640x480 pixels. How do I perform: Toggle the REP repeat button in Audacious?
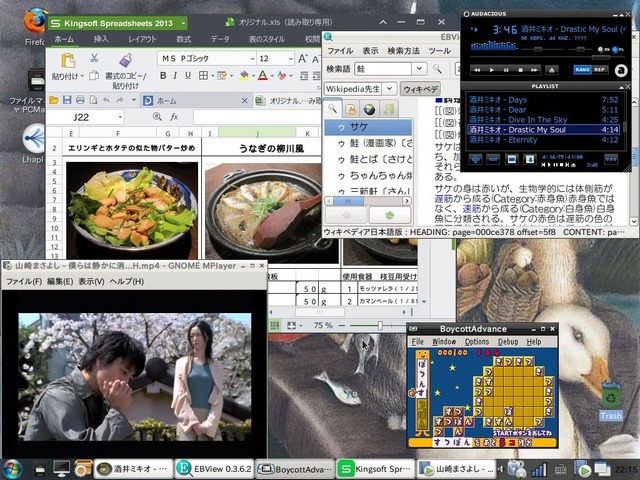(600, 70)
